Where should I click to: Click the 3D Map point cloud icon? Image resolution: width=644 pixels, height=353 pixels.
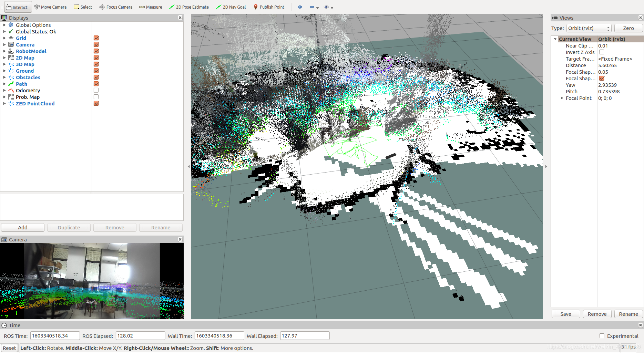pyautogui.click(x=11, y=64)
